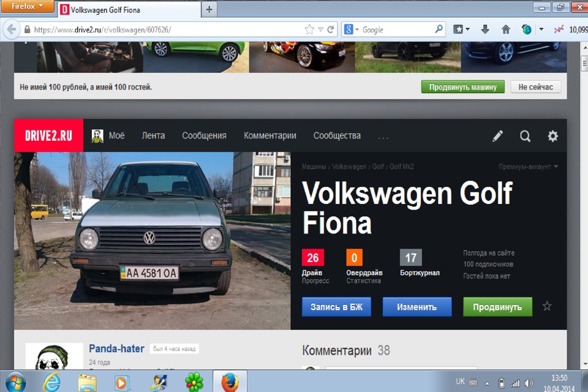Click the Volkswagen breadcrumb link
This screenshot has height=392, width=588.
click(x=349, y=167)
